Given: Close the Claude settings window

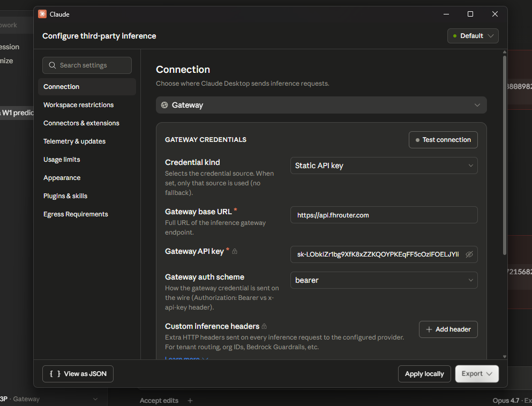Looking at the screenshot, I should [495, 14].
